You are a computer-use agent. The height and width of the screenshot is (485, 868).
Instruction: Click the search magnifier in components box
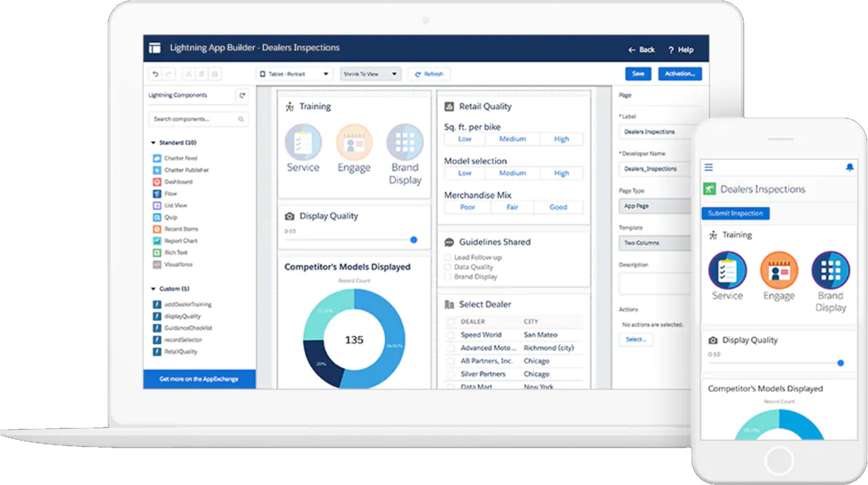pos(241,120)
